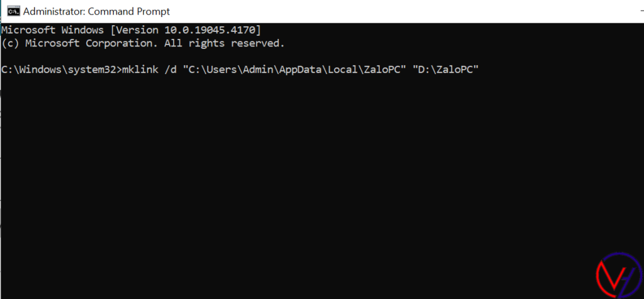The width and height of the screenshot is (644, 299).
Task: Click the Local folder segment in the path
Action: point(344,70)
